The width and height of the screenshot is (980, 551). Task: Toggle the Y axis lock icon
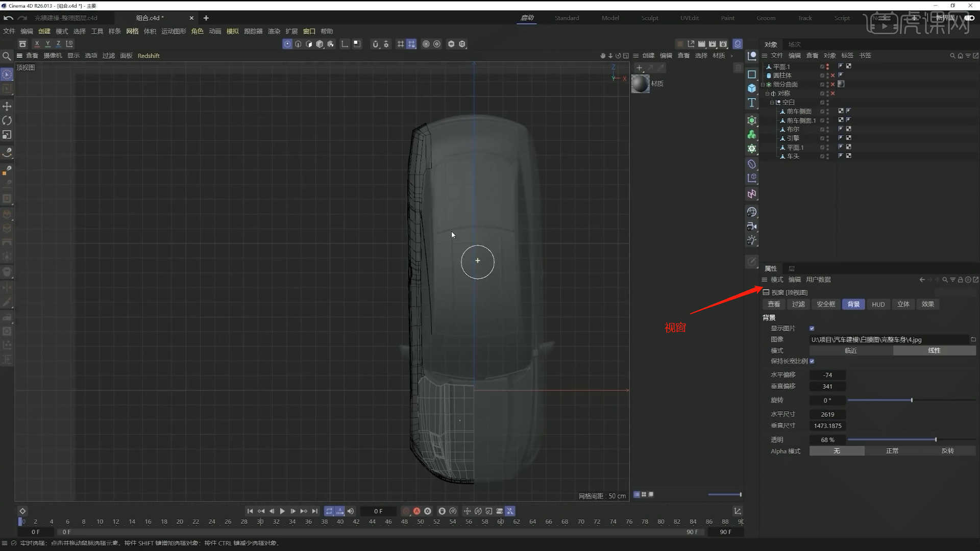point(47,44)
